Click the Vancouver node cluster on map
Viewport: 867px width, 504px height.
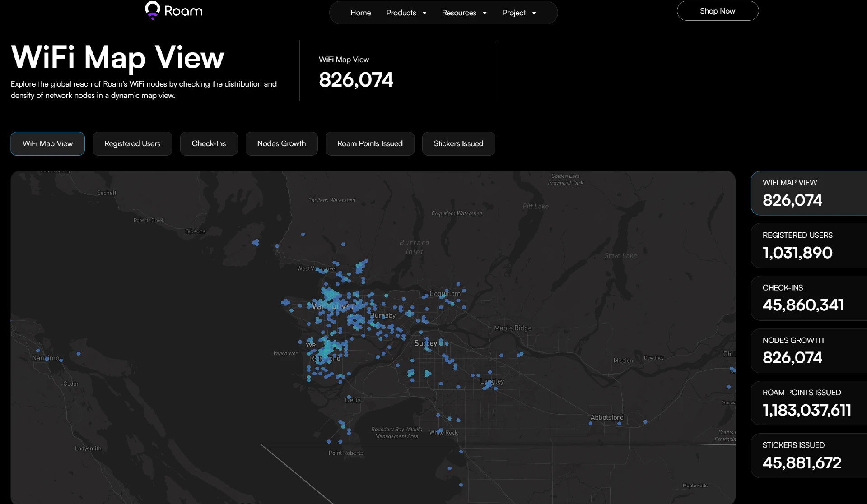[332, 297]
